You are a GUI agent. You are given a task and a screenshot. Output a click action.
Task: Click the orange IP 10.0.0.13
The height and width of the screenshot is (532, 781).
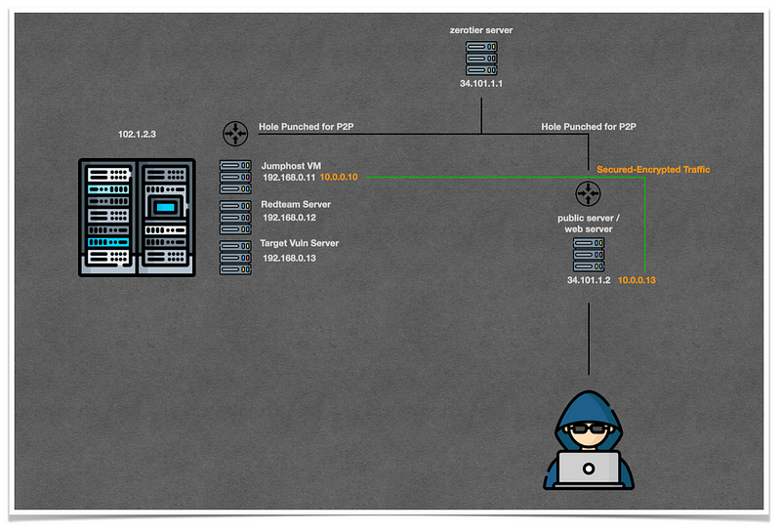coord(637,280)
